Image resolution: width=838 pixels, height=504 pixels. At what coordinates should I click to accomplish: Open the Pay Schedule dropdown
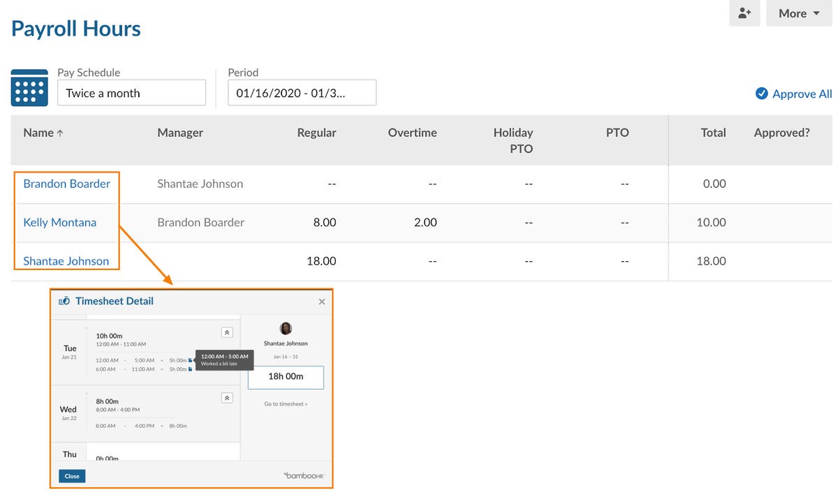[x=131, y=93]
